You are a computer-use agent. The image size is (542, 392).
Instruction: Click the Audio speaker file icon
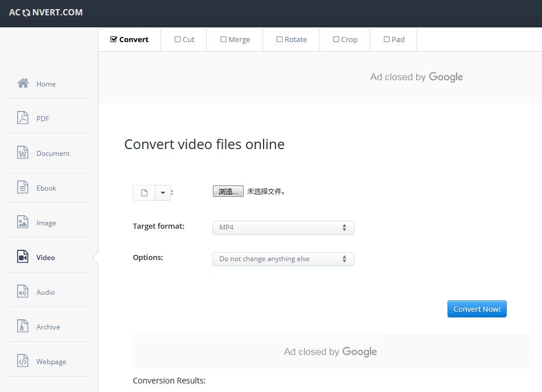click(23, 291)
